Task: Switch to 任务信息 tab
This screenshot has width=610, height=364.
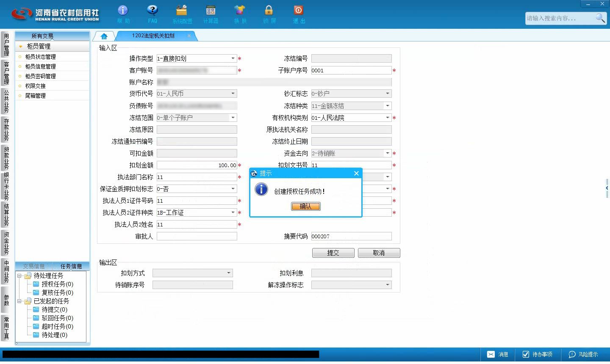Action: [x=71, y=266]
